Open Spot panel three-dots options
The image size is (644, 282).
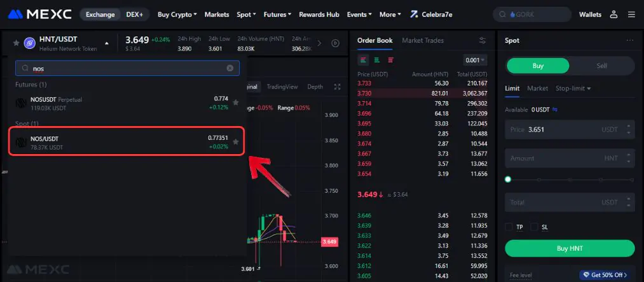[x=630, y=40]
